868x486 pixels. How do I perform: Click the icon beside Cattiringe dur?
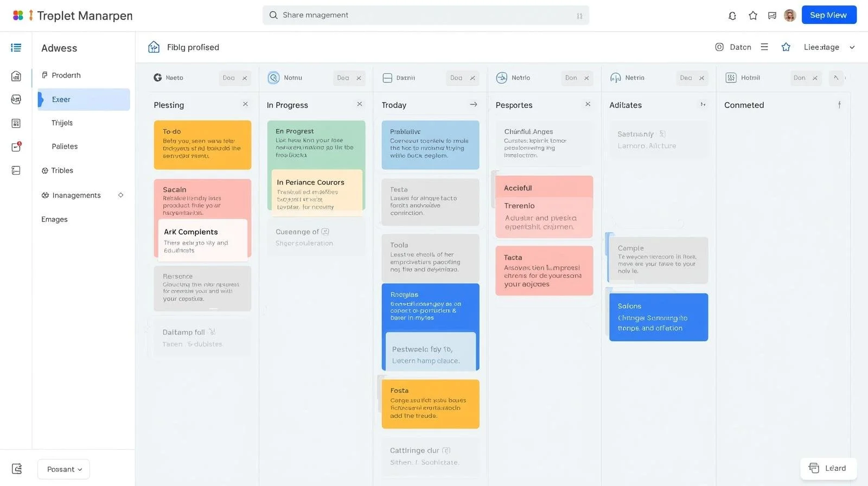point(446,451)
